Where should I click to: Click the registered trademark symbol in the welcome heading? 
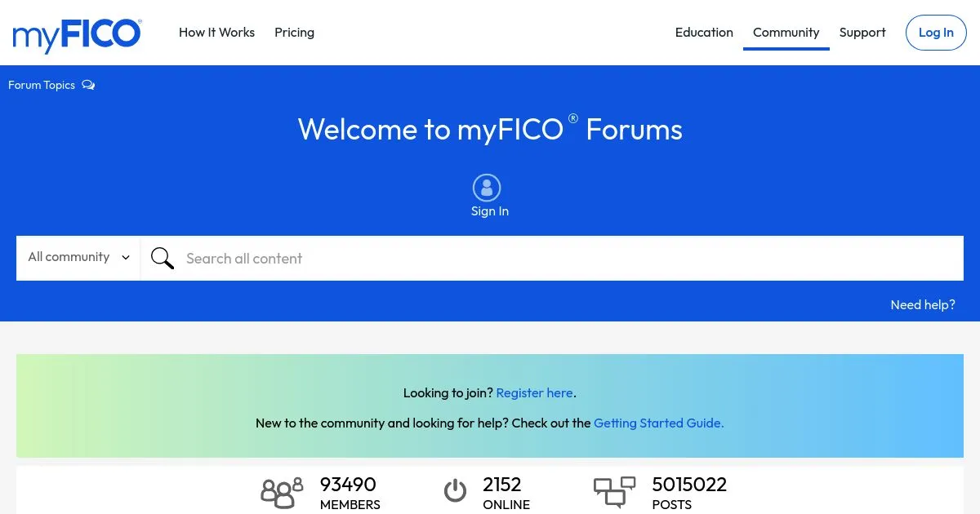[x=572, y=118]
